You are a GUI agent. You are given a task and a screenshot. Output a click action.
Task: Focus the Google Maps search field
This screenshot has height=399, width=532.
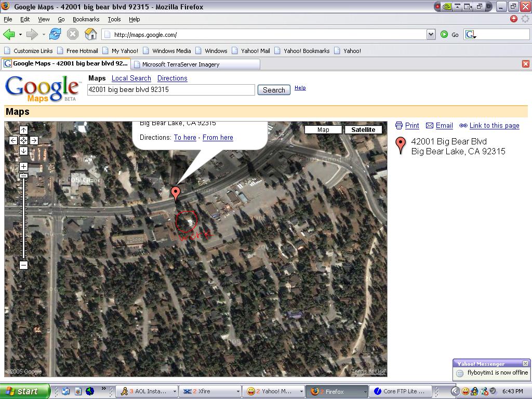171,89
